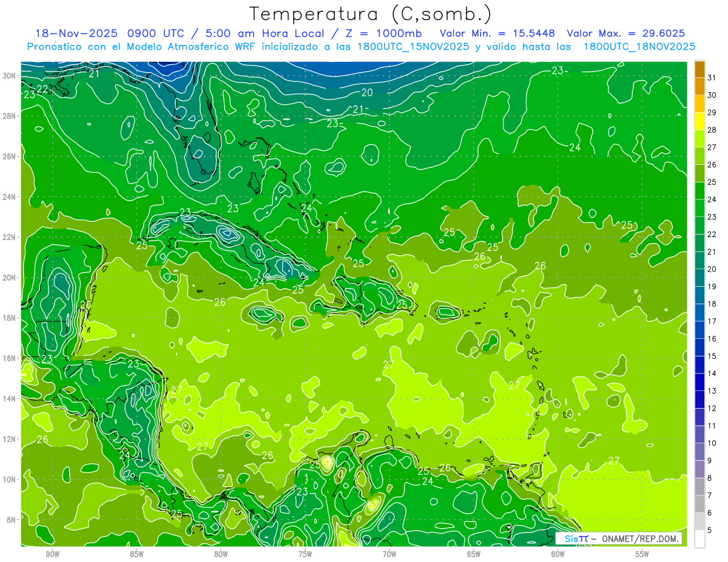
Task: Click the purple swatch between 9 and 10
Action: tap(699, 452)
